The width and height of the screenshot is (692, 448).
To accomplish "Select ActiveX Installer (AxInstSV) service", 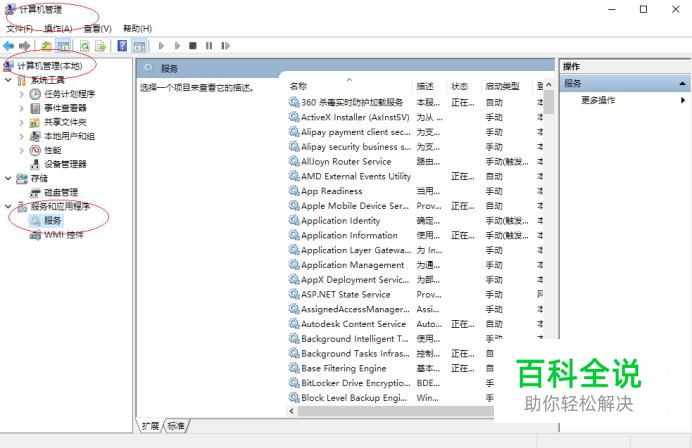I will 416,117.
